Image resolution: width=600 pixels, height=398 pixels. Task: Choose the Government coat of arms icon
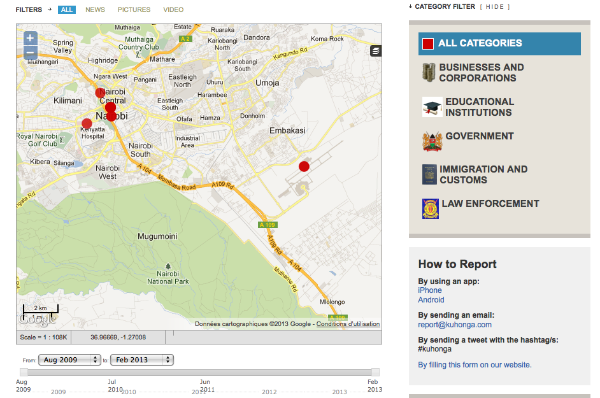coord(432,142)
